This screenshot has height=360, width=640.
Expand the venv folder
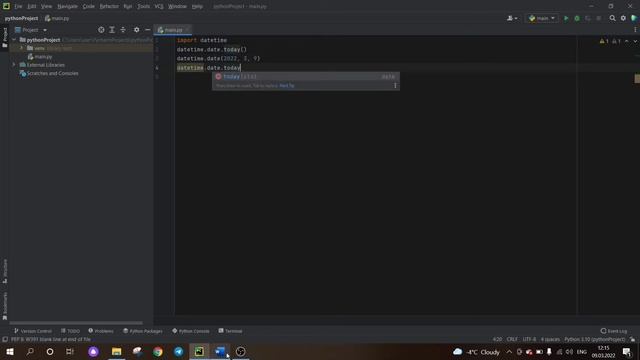coord(22,48)
